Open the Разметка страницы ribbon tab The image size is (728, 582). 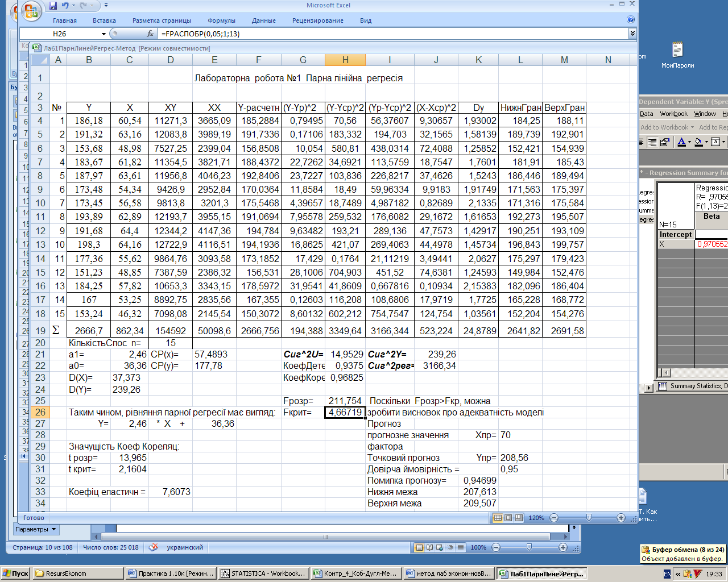[x=162, y=20]
